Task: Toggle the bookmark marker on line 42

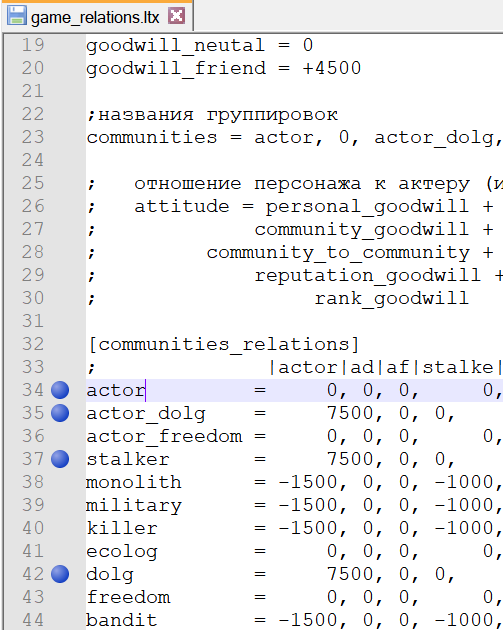Action: [x=60, y=574]
